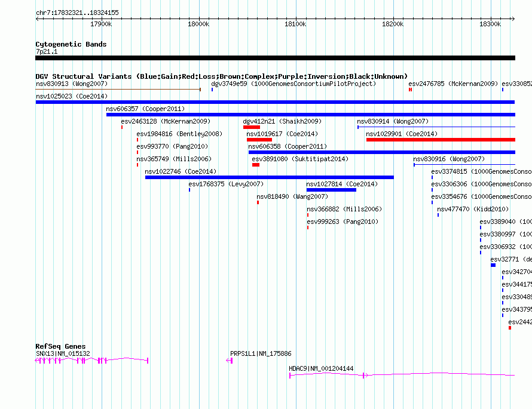532x409 pixels.
Task: Click the ruler's left scroll arrow
Action: pyautogui.click(x=37, y=19)
